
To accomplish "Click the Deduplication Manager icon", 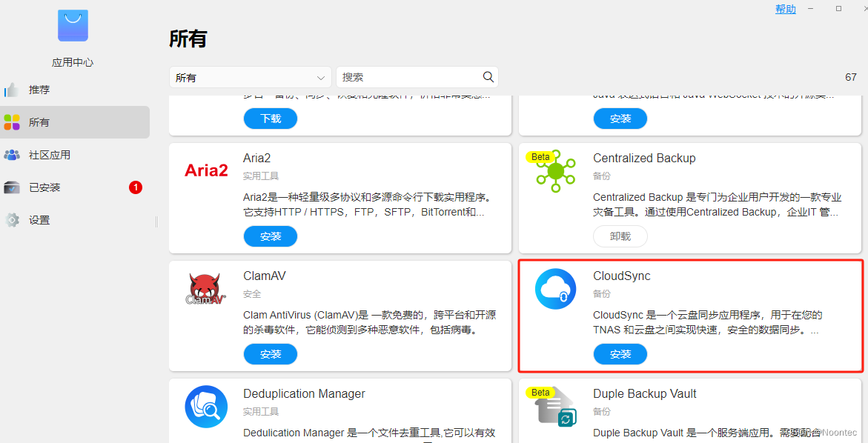I will coord(206,407).
